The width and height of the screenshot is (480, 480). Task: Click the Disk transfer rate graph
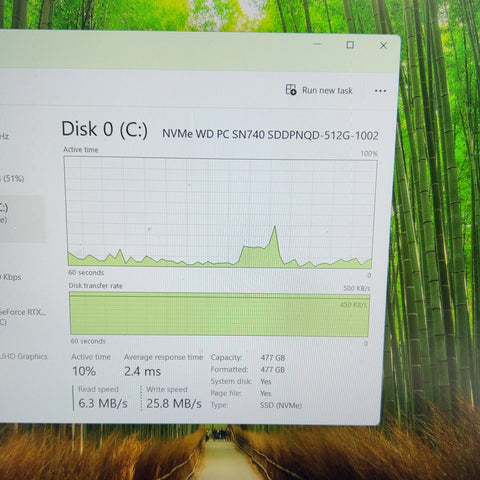pyautogui.click(x=219, y=314)
